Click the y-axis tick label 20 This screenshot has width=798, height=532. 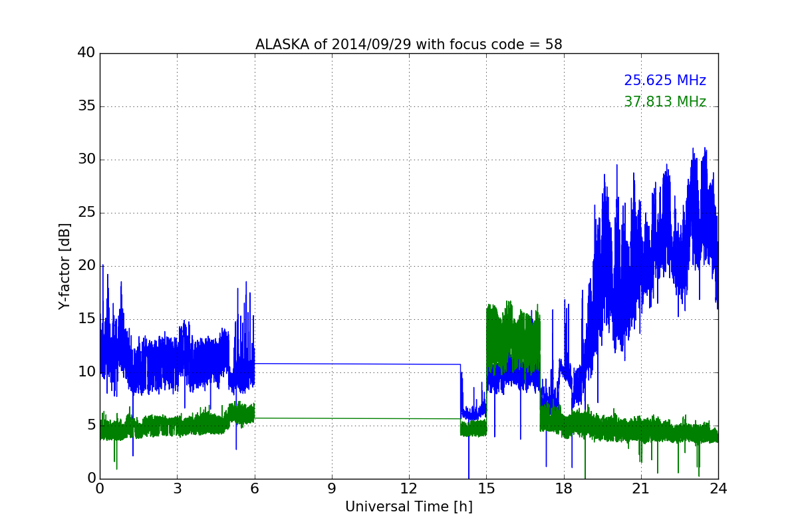pos(86,266)
